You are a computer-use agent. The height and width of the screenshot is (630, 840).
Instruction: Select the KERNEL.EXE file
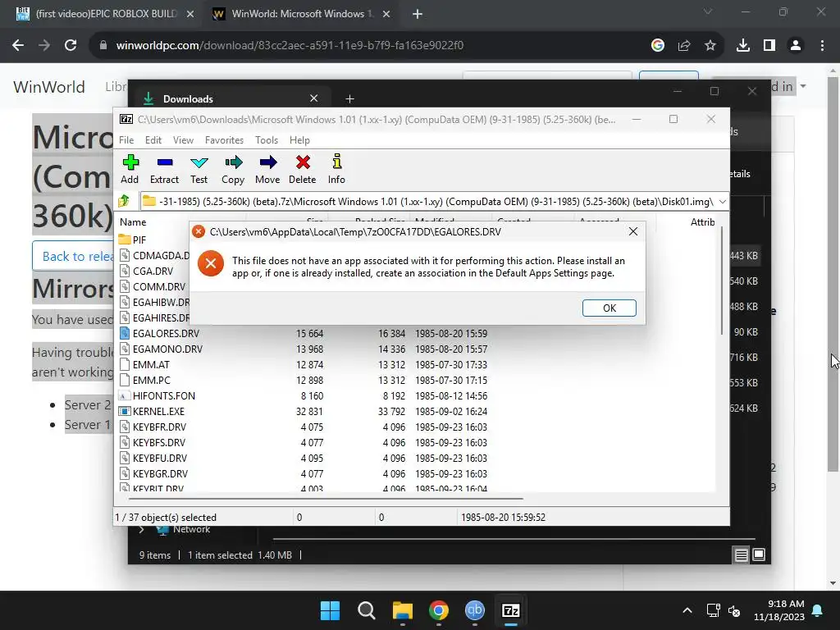coord(158,412)
